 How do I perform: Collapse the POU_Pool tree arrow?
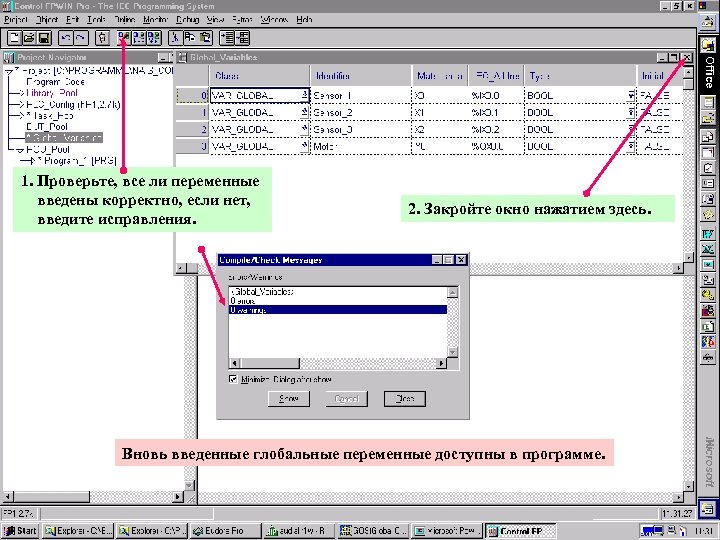coord(20,150)
